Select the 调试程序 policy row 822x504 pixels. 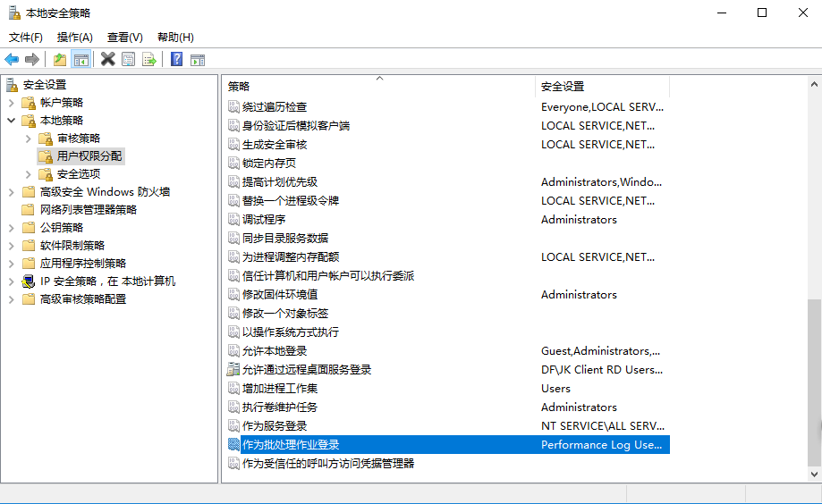point(264,220)
